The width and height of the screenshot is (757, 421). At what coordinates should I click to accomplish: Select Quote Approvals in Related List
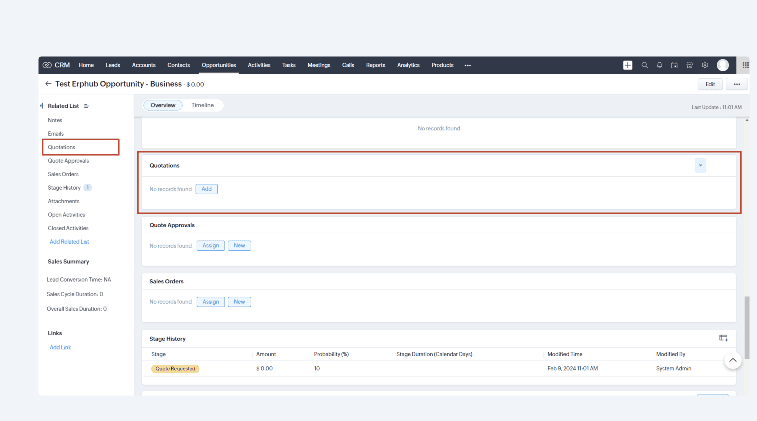[68, 161]
